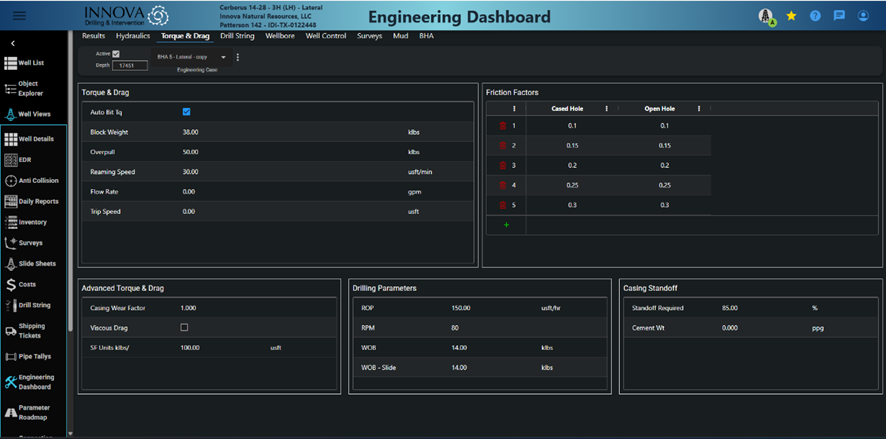This screenshot has height=439, width=886.
Task: Enable the Viscous Drag checkbox
Action: 184,327
